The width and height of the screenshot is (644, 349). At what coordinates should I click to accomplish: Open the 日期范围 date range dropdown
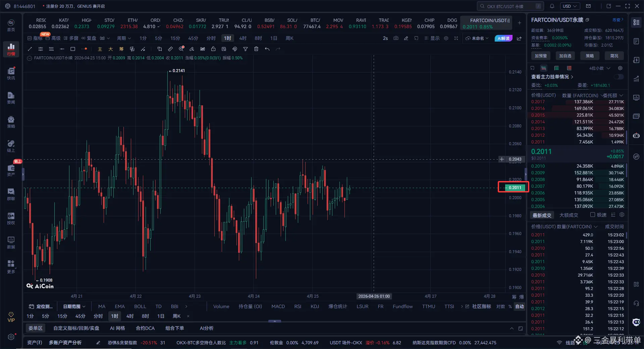pyautogui.click(x=74, y=306)
